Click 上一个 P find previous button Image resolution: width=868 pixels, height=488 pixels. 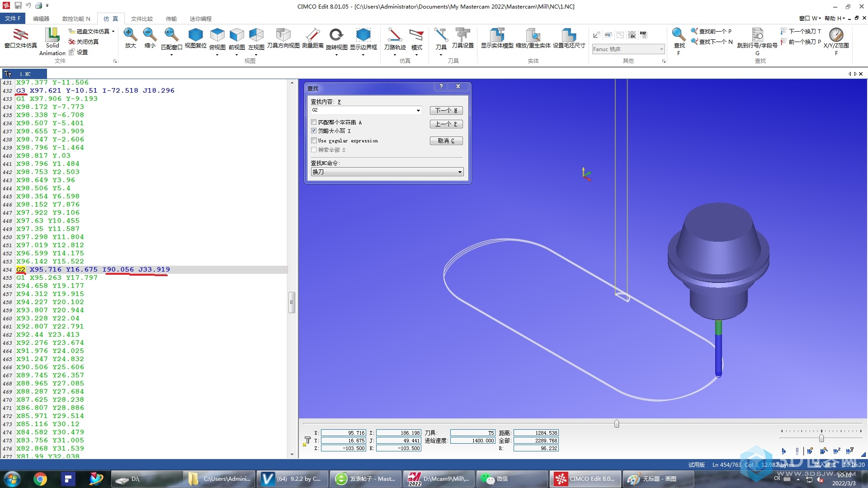[x=446, y=124]
